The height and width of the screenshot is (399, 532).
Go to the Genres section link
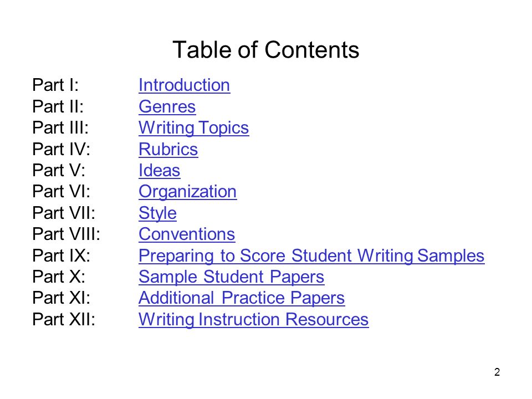click(x=167, y=106)
